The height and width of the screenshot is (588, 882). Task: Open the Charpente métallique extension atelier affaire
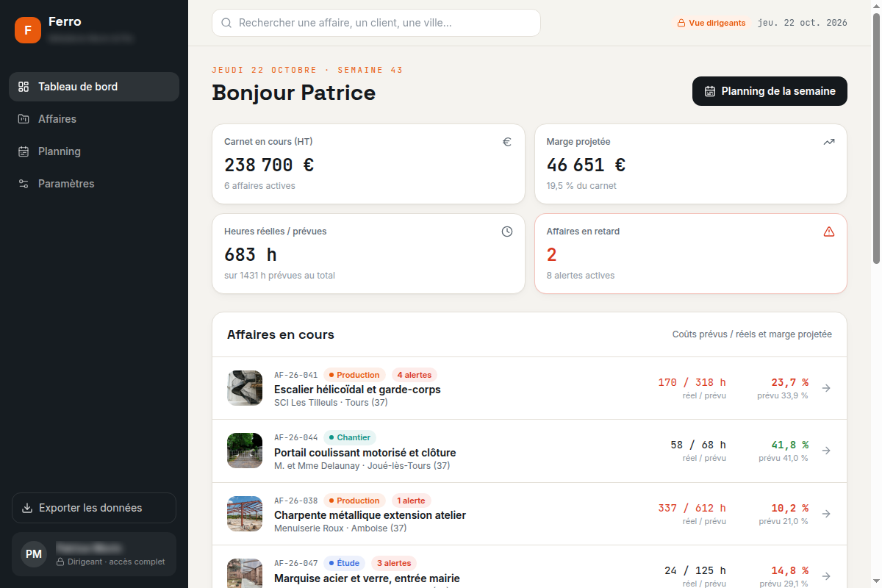click(529, 514)
